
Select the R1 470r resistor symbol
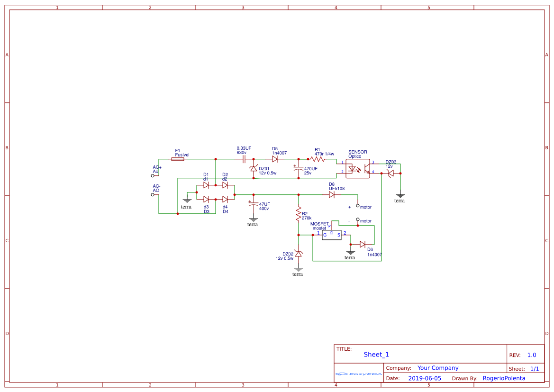[x=318, y=159]
